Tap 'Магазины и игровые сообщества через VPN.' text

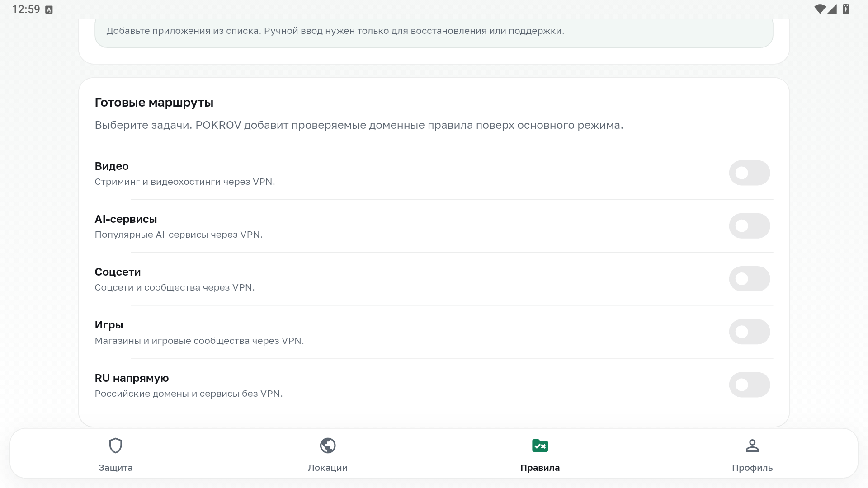click(x=199, y=341)
